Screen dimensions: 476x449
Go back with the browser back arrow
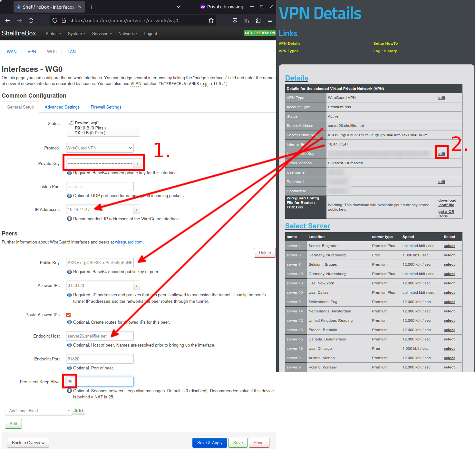click(x=8, y=20)
